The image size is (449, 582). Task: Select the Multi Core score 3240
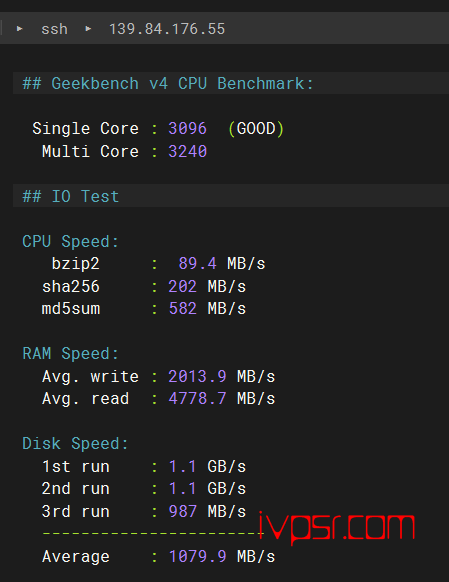click(187, 151)
